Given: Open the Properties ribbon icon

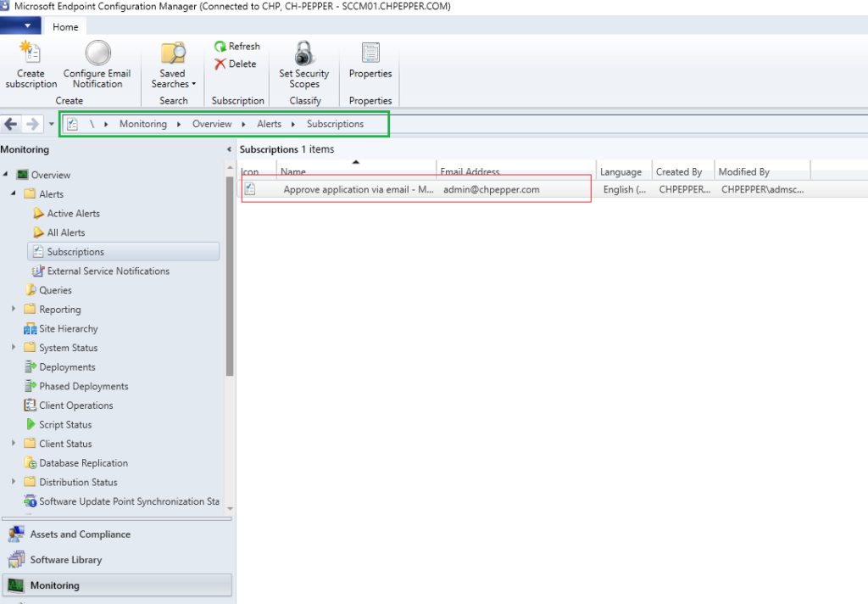Looking at the screenshot, I should point(370,53).
